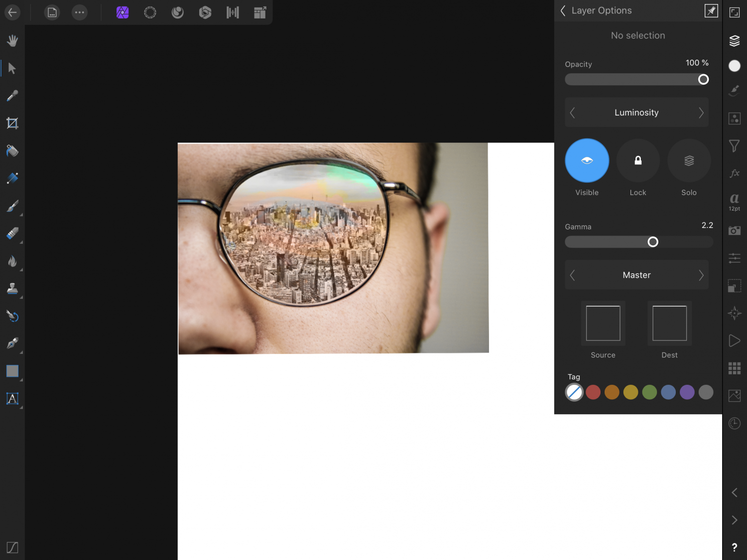Open the Layers studio panel
This screenshot has width=747, height=560.
coord(734,41)
